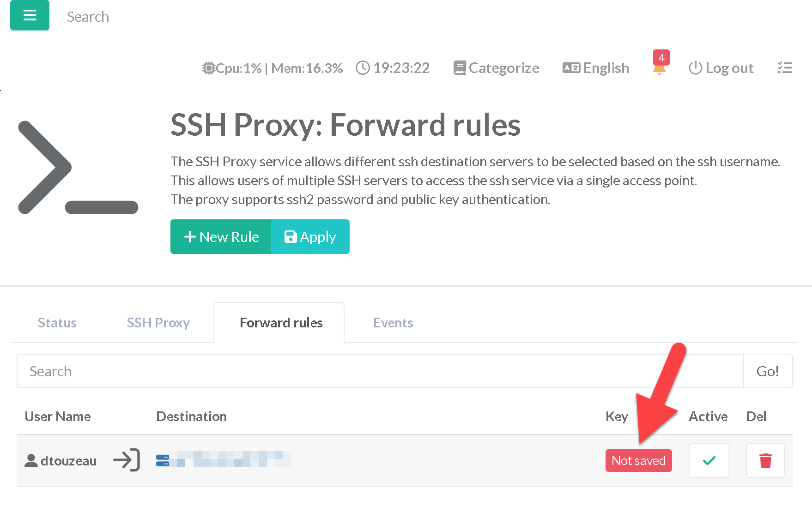Click the Apply button

pyautogui.click(x=310, y=237)
